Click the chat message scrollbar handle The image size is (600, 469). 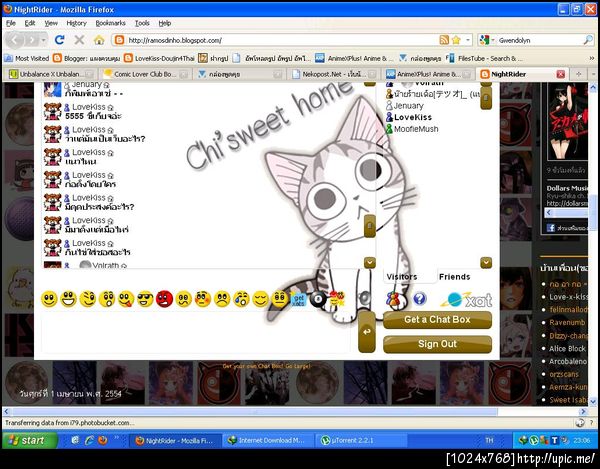370,226
